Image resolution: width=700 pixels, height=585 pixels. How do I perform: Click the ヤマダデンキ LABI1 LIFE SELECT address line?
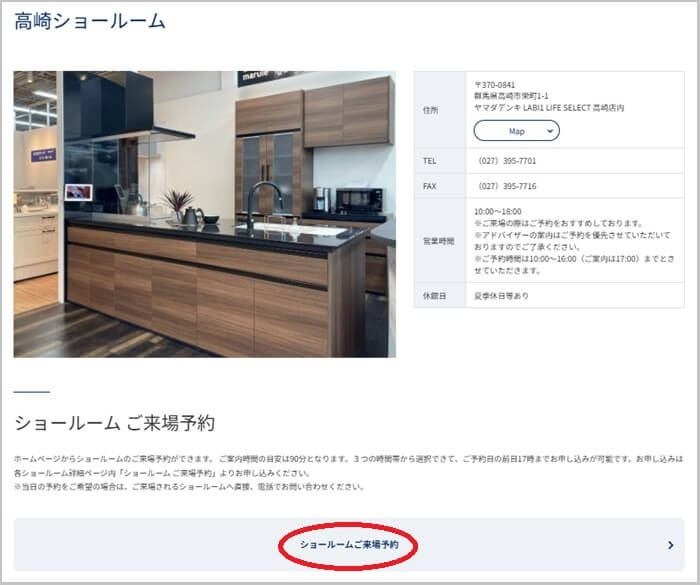click(x=549, y=108)
